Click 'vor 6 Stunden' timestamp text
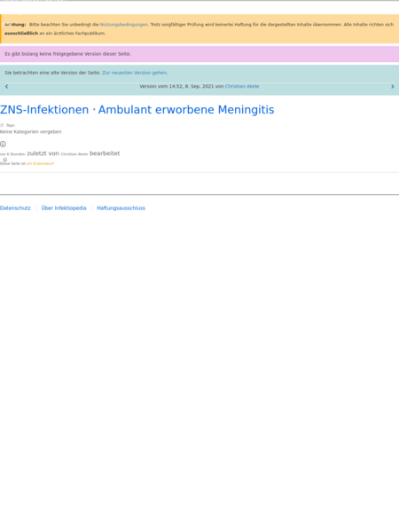399x532 pixels. pyautogui.click(x=12, y=154)
